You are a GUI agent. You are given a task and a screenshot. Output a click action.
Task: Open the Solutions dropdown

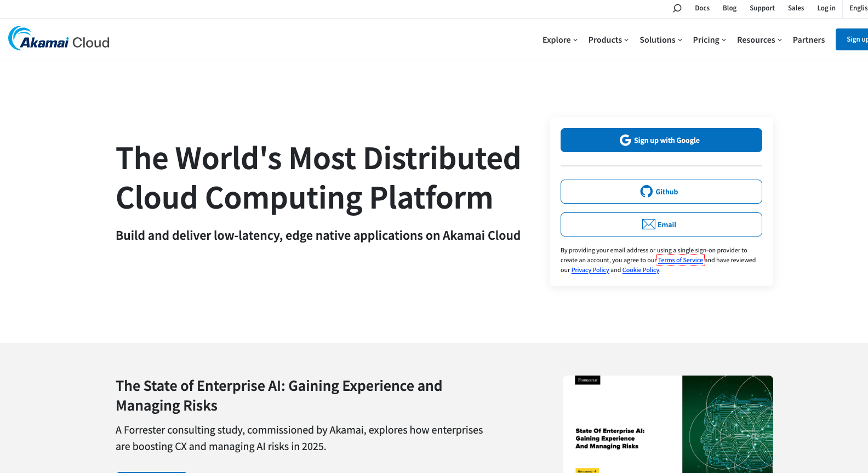point(661,40)
